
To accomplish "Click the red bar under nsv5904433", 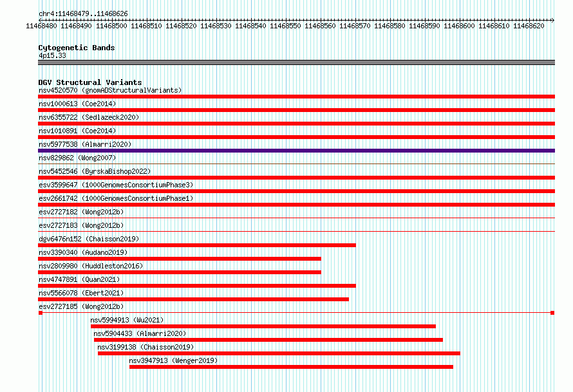I will [x=268, y=340].
